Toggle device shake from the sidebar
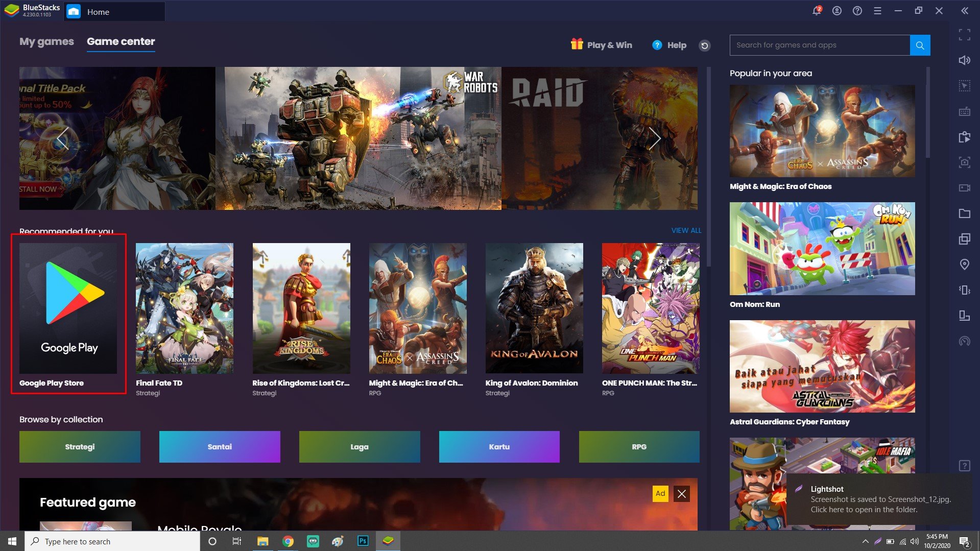Screen dimensions: 980x551 pos(965,290)
